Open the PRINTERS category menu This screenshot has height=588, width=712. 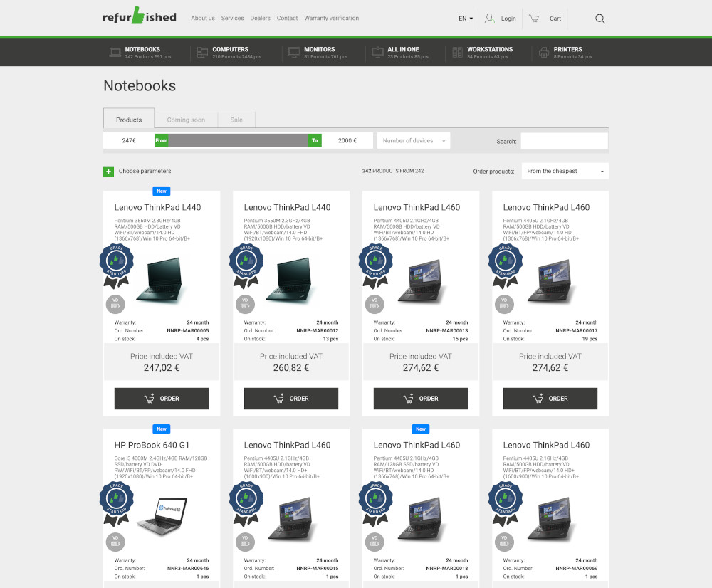[567, 49]
